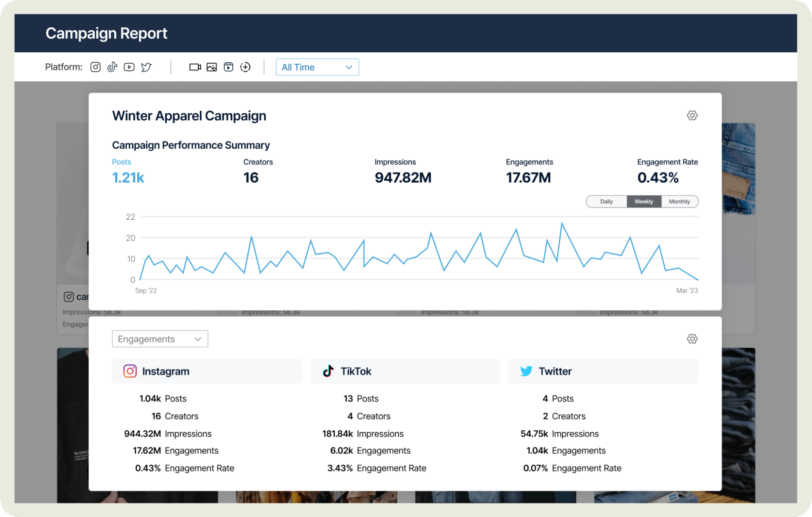Expand the Engagements metric dropdown
This screenshot has height=517, width=812.
(x=160, y=339)
